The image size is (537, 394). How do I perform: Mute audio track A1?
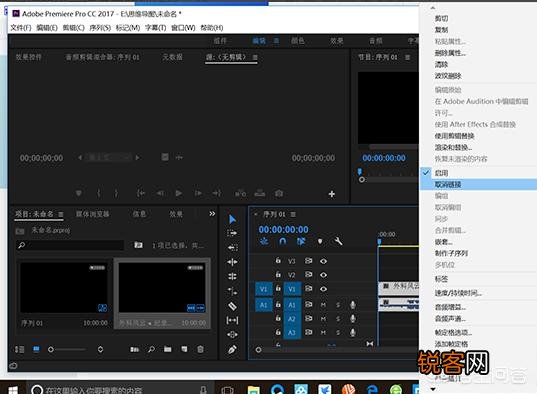(323, 305)
